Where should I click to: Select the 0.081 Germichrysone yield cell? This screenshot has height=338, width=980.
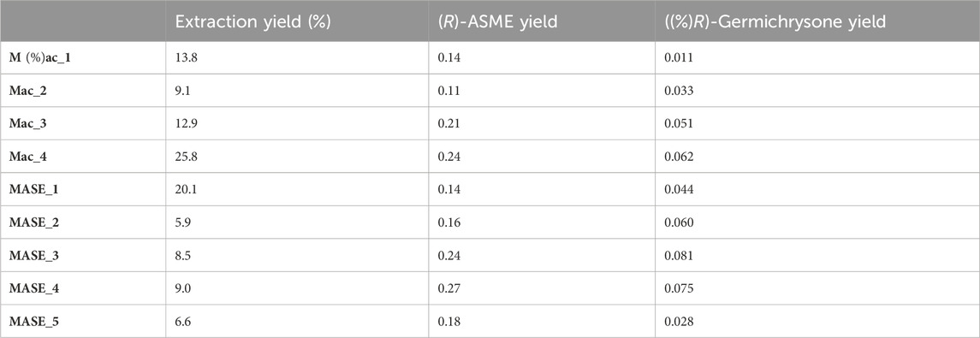680,256
